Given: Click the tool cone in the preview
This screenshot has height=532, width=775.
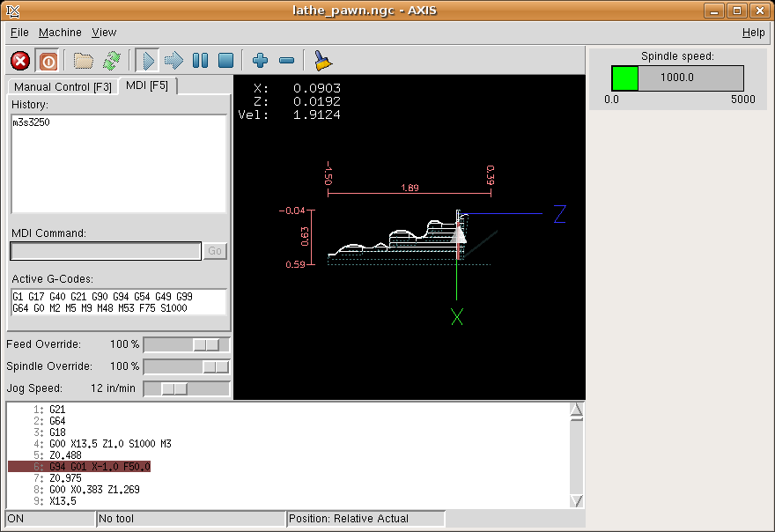Looking at the screenshot, I should [x=459, y=234].
